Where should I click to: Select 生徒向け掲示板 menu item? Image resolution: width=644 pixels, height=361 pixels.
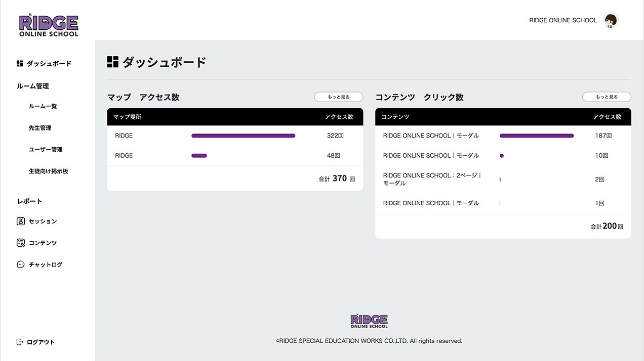pos(49,171)
